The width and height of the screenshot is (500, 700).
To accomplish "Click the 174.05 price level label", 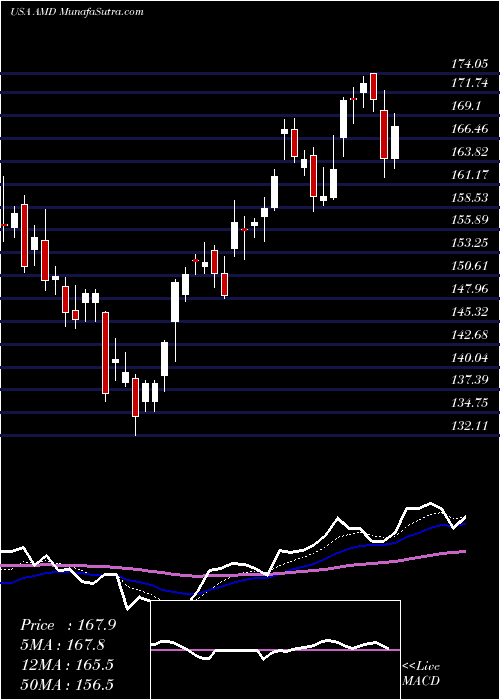I will point(470,65).
